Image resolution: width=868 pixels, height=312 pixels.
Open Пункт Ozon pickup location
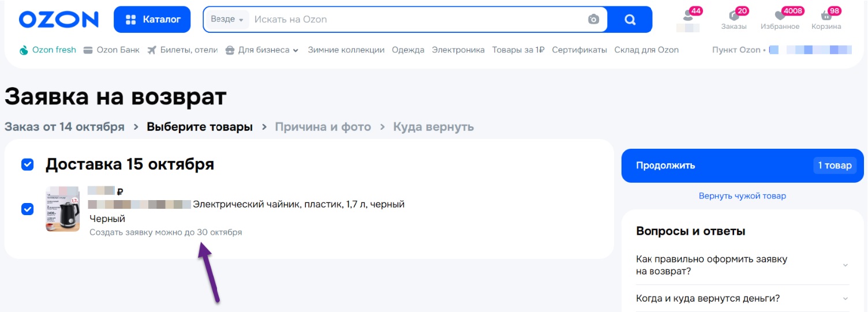[782, 50]
